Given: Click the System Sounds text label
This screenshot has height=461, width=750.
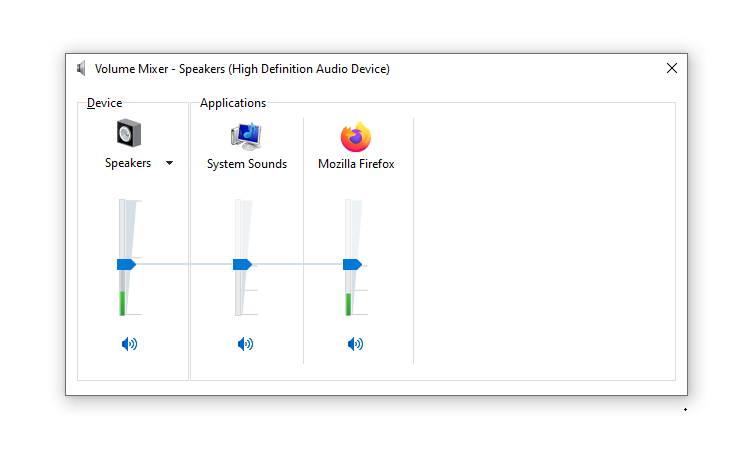Looking at the screenshot, I should (x=247, y=164).
